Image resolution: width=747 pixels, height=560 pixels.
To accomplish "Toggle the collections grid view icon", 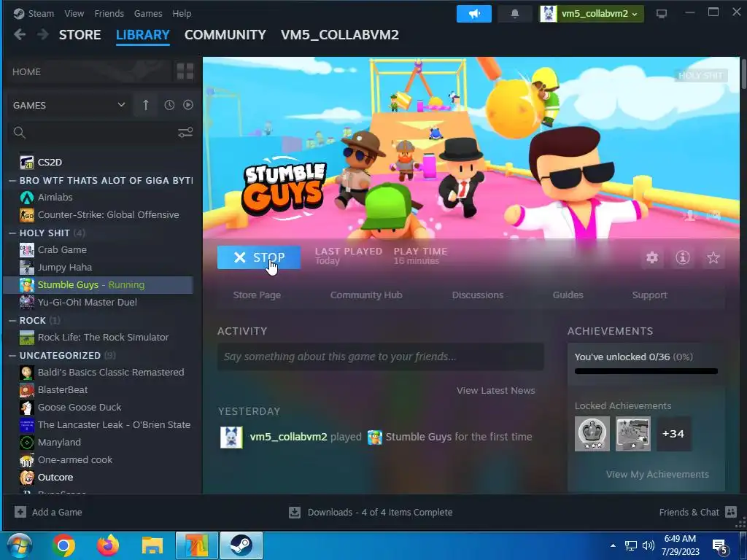I will 185,71.
